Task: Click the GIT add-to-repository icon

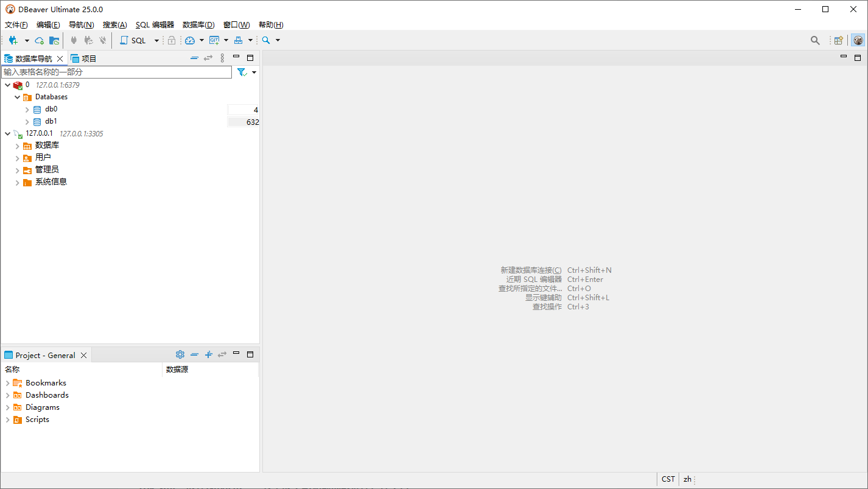Action: pos(214,40)
